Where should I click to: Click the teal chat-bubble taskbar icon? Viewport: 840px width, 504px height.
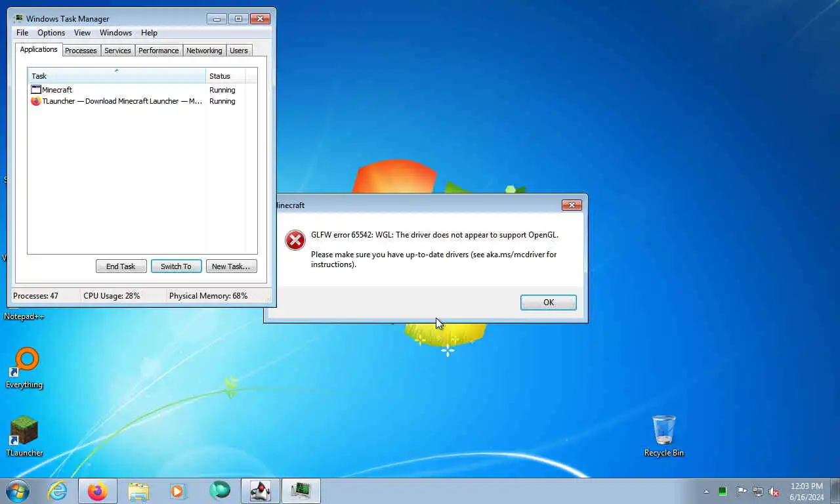(220, 490)
